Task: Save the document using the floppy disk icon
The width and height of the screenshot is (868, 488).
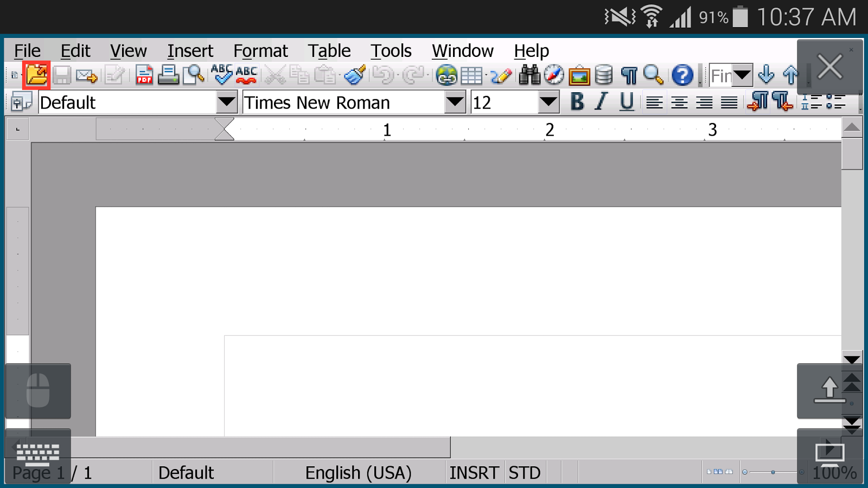Action: point(62,75)
